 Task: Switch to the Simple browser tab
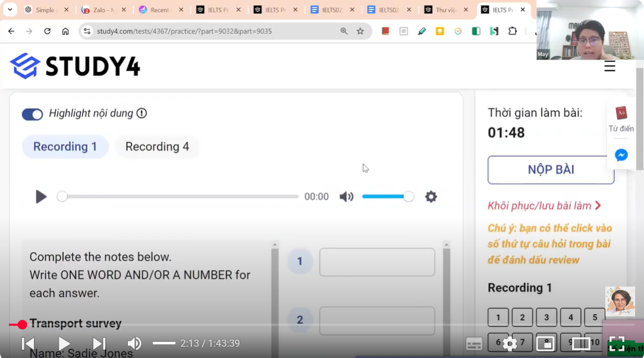pos(45,10)
